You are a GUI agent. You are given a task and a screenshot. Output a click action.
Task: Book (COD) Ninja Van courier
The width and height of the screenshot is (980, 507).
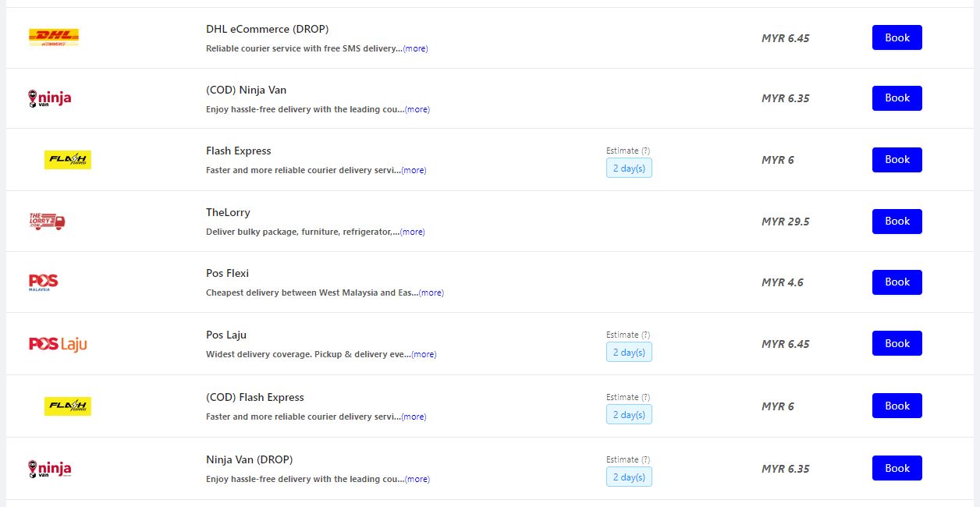(x=897, y=98)
